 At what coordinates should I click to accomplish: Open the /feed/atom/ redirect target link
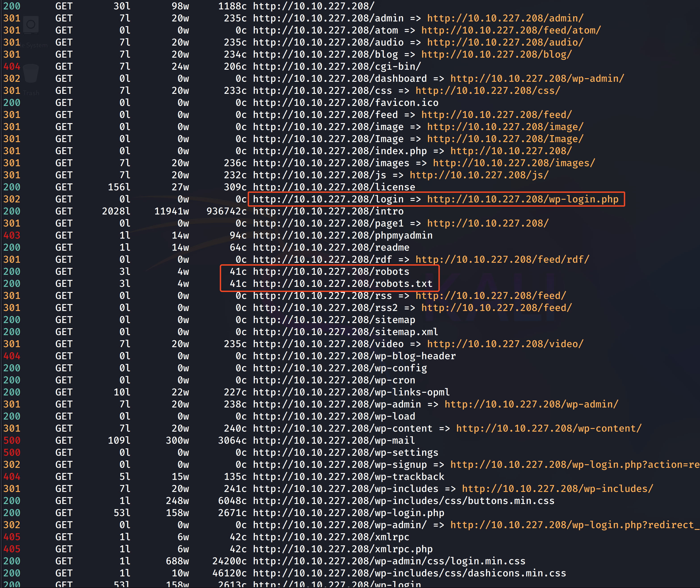(x=511, y=30)
